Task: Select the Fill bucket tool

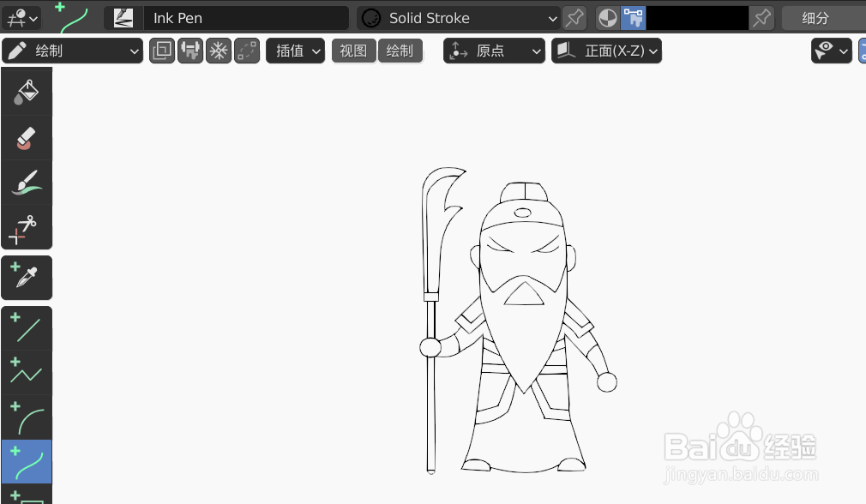Action: (27, 93)
